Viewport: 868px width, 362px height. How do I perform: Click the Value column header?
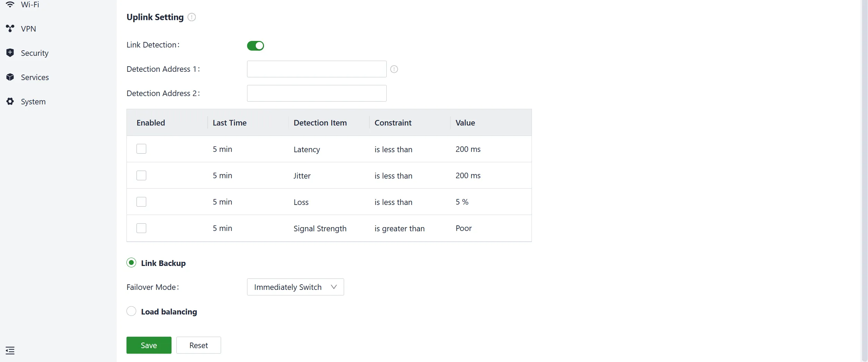pos(465,123)
